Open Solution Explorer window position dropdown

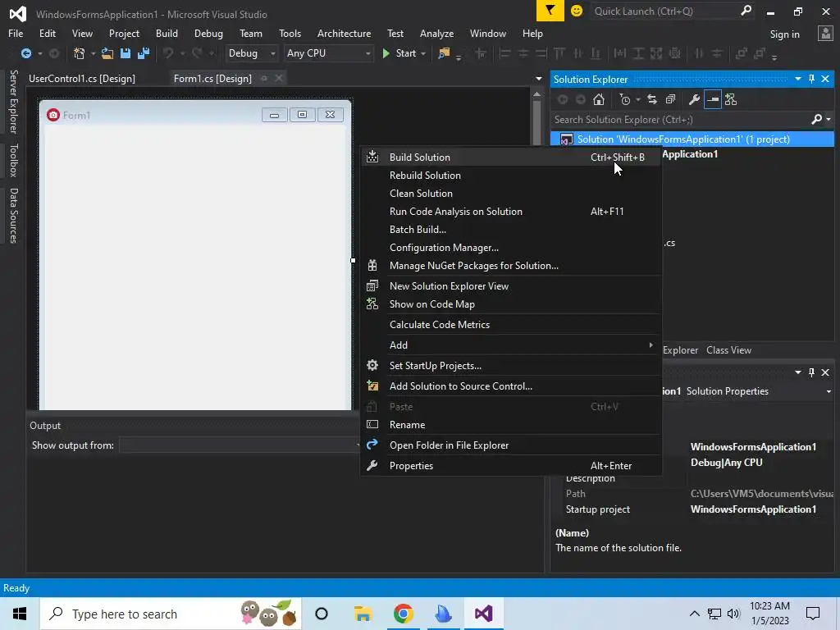797,79
